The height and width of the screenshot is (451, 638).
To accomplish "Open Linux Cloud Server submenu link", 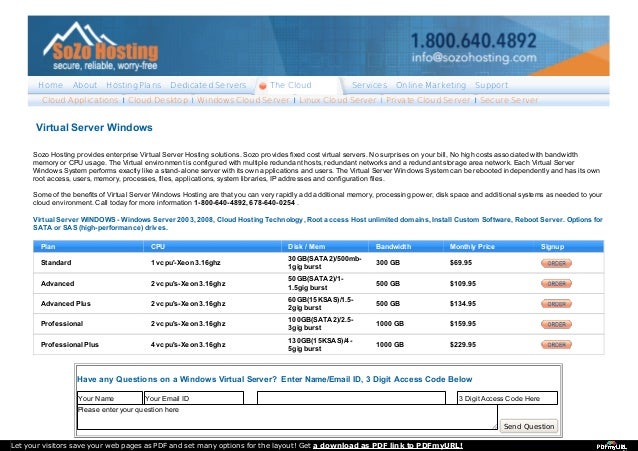I will pyautogui.click(x=338, y=100).
